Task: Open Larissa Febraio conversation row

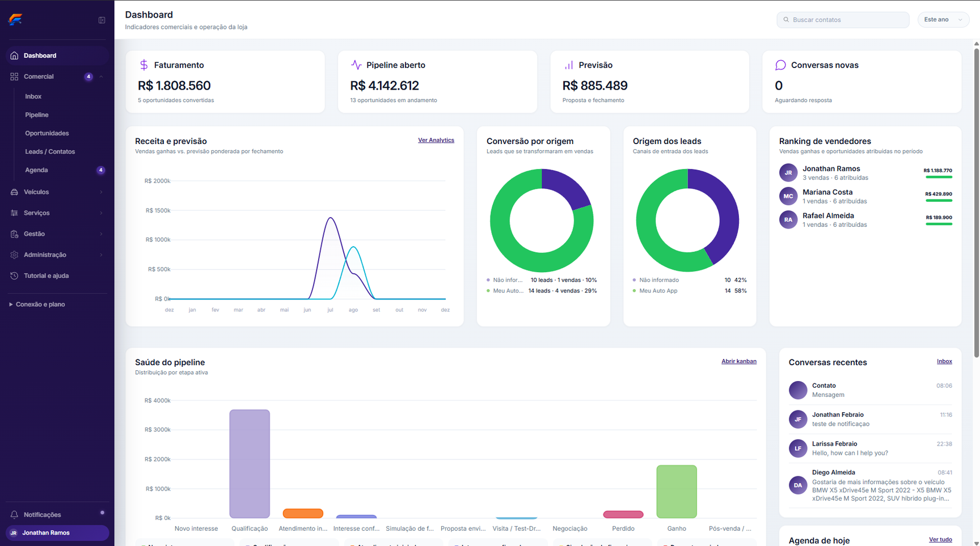Action: pyautogui.click(x=870, y=448)
